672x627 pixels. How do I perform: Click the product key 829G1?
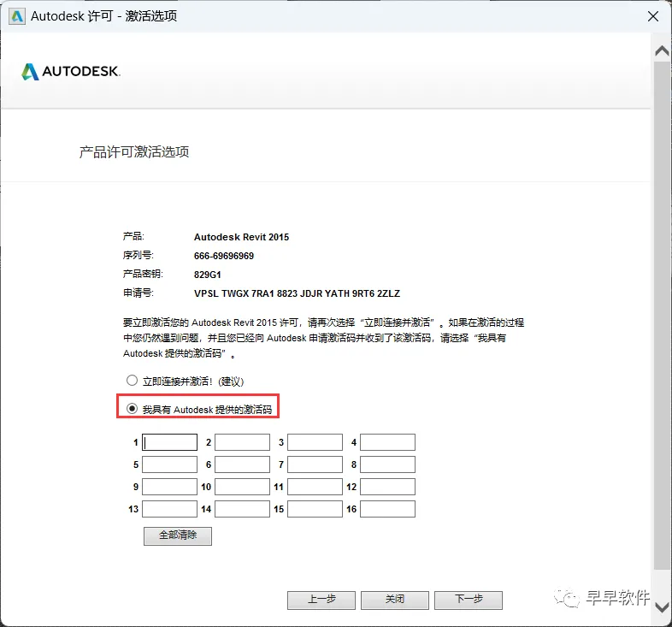tap(208, 275)
